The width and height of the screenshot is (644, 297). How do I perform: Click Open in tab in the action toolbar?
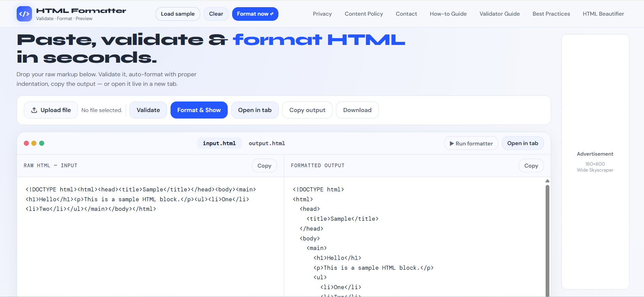(x=255, y=110)
